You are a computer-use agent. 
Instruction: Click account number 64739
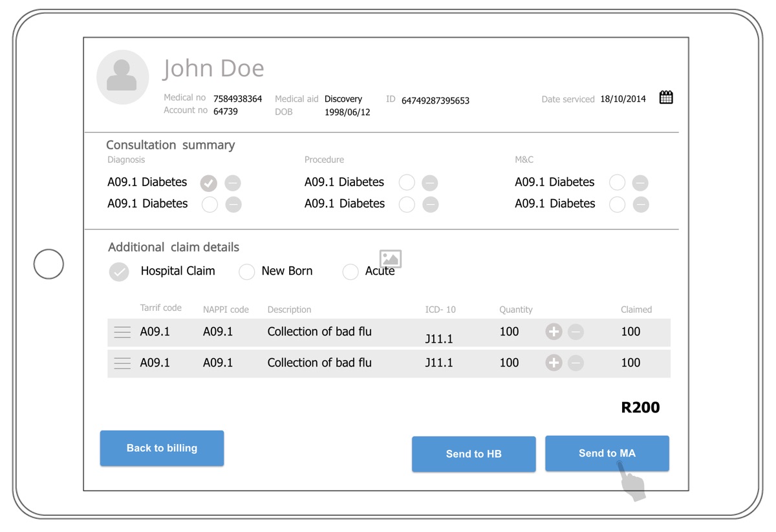tap(226, 111)
